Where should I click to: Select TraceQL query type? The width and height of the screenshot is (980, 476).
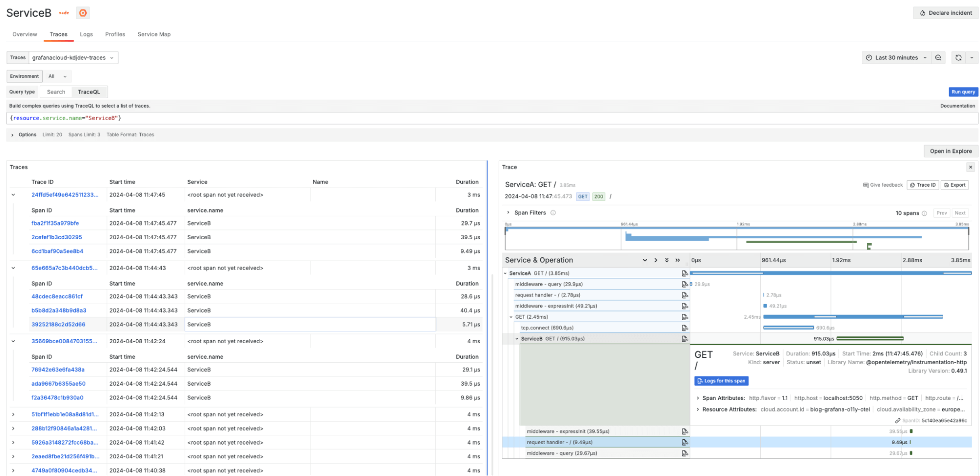pos(89,92)
